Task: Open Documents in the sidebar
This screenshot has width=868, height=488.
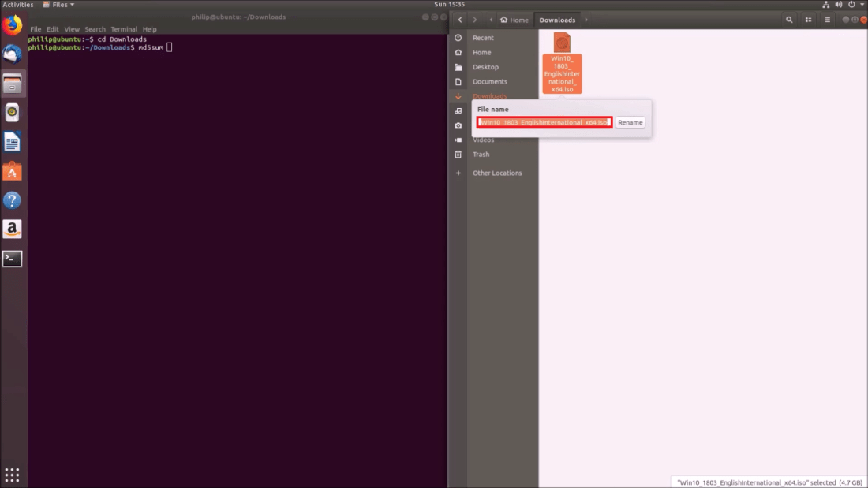Action: point(490,81)
